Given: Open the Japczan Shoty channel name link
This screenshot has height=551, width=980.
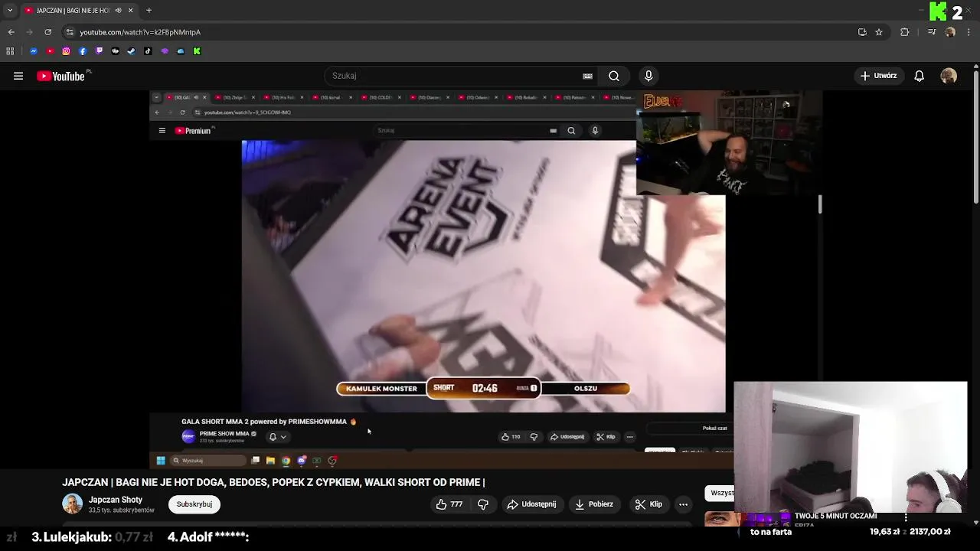Looking at the screenshot, I should coord(116,500).
